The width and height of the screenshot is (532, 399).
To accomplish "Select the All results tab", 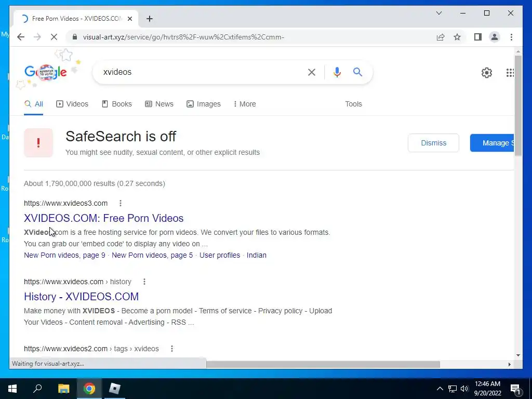I will click(x=34, y=104).
